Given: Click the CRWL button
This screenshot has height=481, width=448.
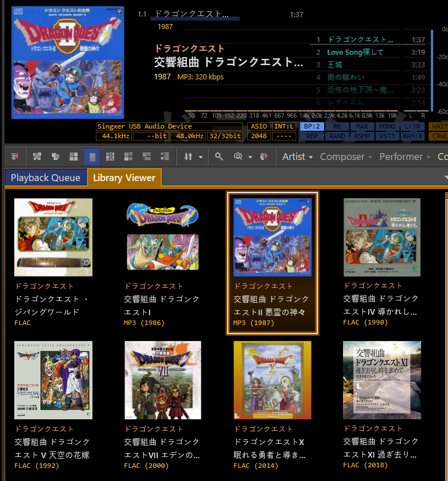Looking at the screenshot, I should 439,136.
